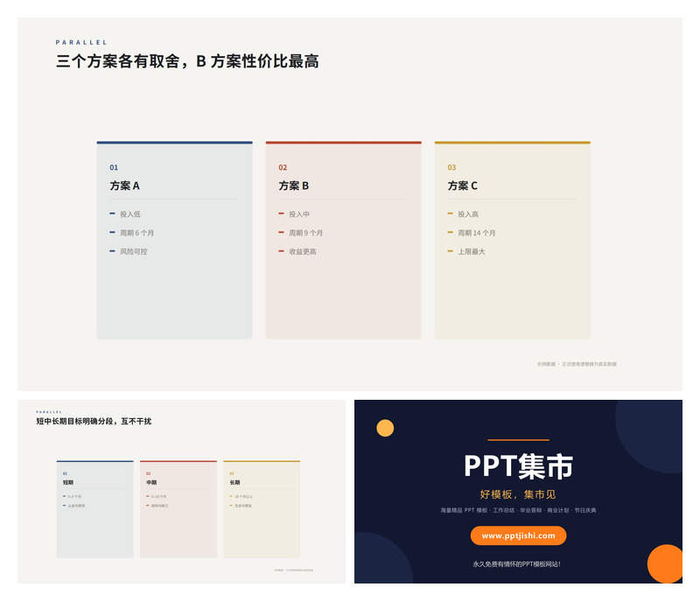
Task: Select the number 01 in 方案 A card
Action: 114,167
